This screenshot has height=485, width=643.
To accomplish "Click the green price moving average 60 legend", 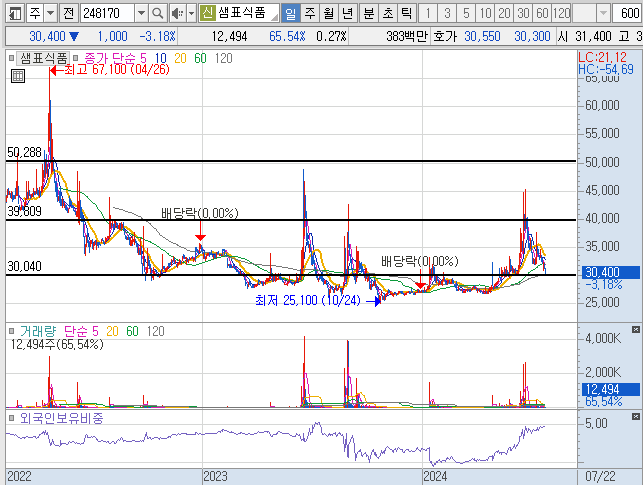I will [200, 58].
